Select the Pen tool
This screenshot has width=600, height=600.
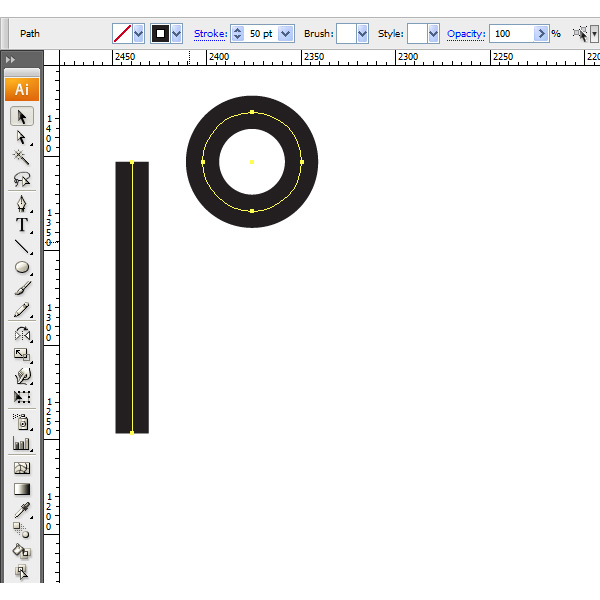(22, 203)
